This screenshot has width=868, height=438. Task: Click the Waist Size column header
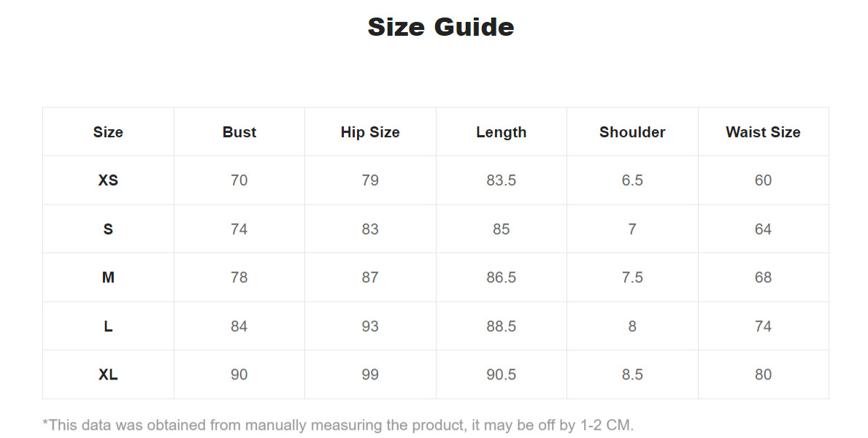[763, 132]
